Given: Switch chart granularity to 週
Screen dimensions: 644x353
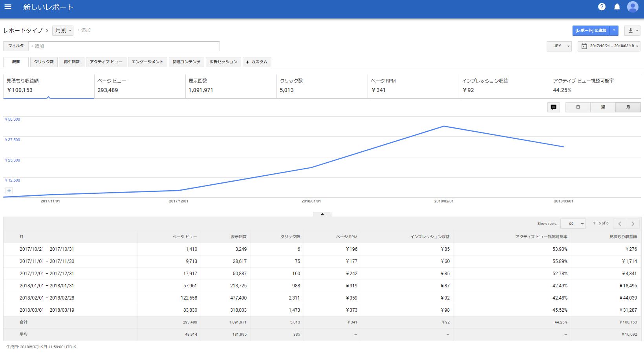Looking at the screenshot, I should (x=603, y=107).
